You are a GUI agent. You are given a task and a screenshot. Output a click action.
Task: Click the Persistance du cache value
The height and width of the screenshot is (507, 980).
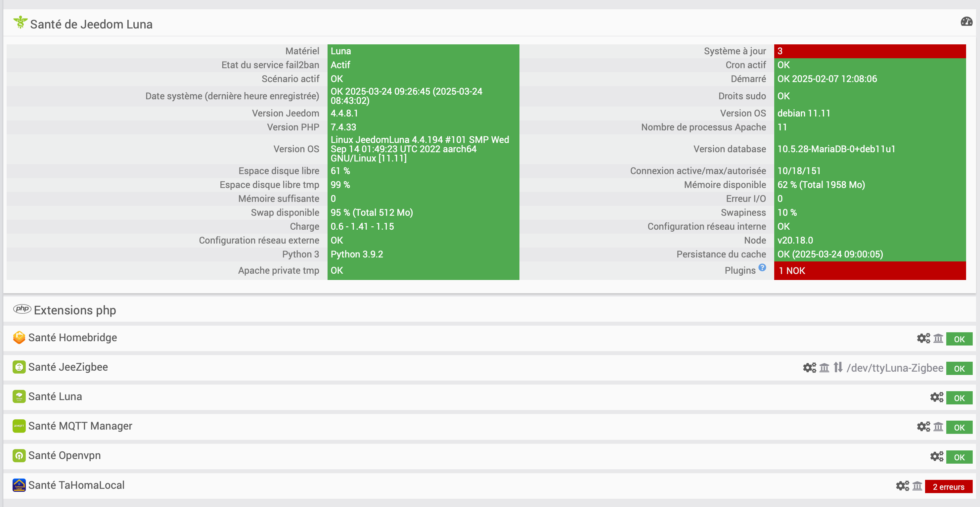tap(870, 254)
